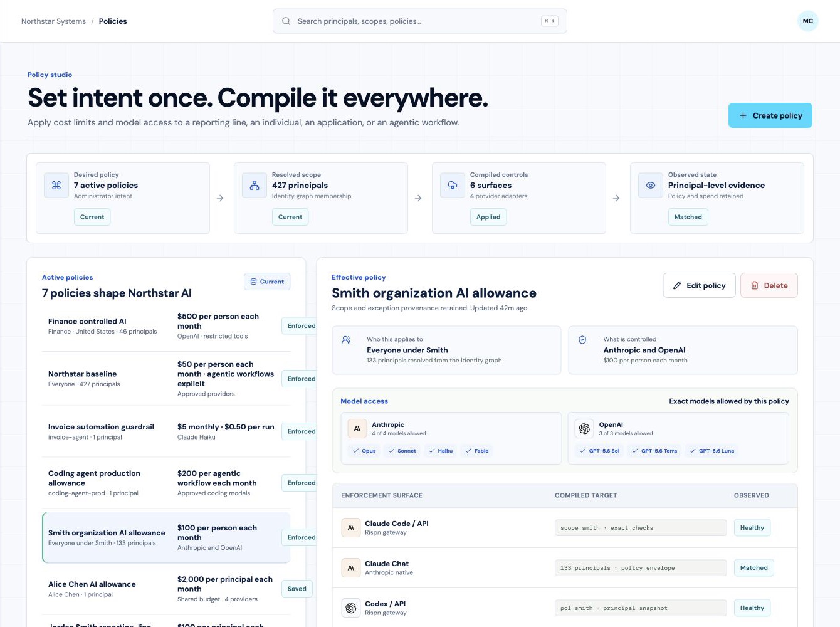This screenshot has width=840, height=627.
Task: Click the pol-smith · principal snapshot target
Action: tap(641, 608)
